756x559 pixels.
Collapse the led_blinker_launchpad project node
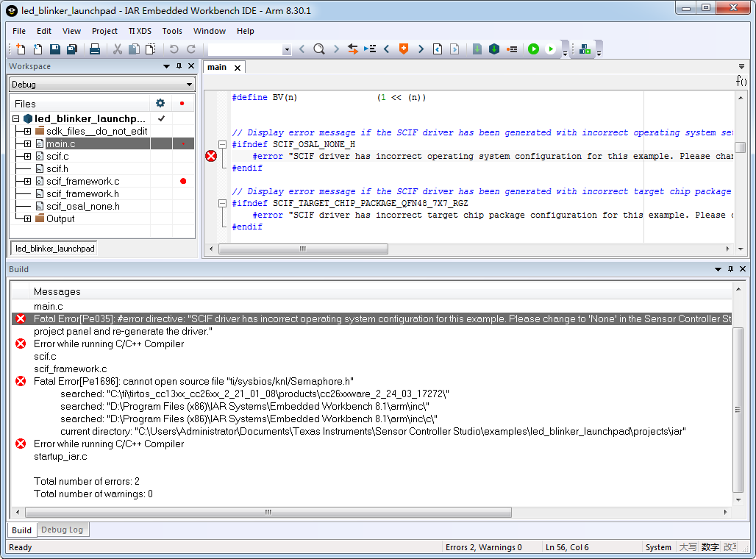tap(16, 118)
